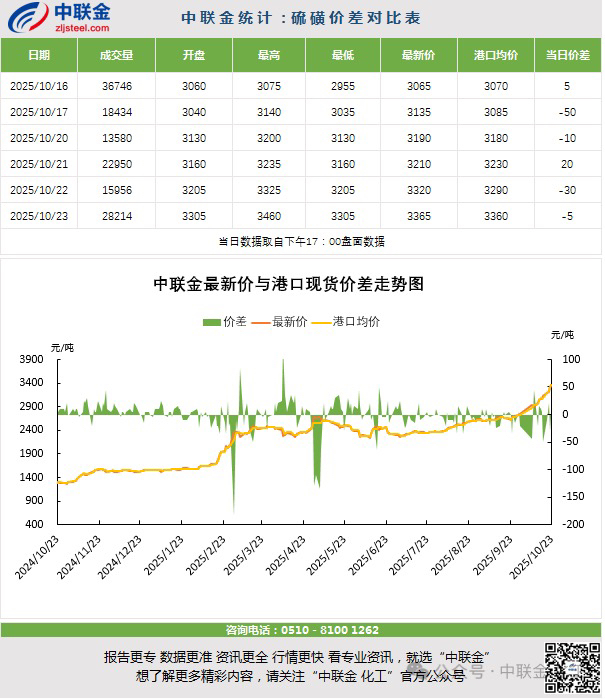The width and height of the screenshot is (605, 699).
Task: Click the 咨询电话 0510-8100 1262 banner
Action: point(301,630)
